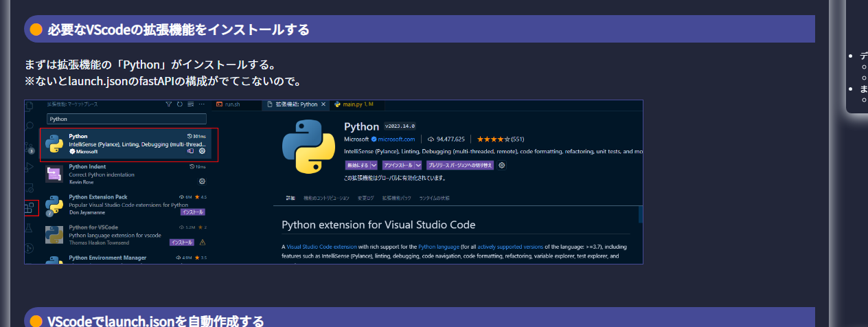Click Thomas Haakon Townsend publisher name
Screen dimensions: 868x327
[99, 243]
